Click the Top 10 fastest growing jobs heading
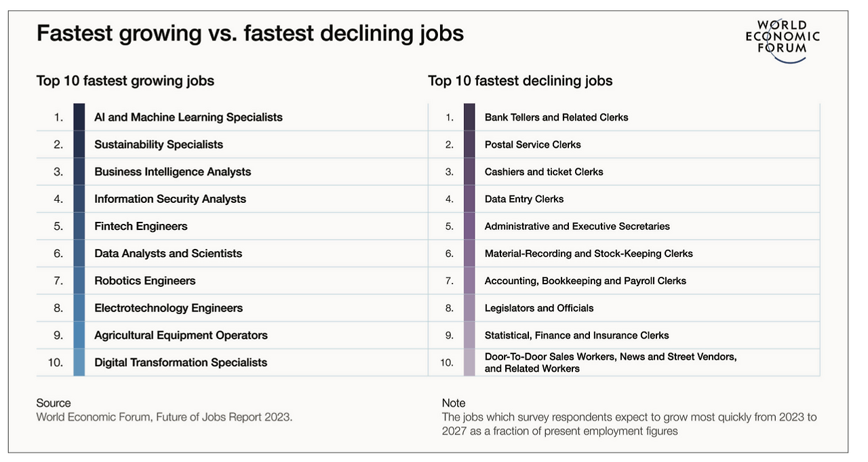Viewport: 868px width, 462px height. tap(125, 81)
